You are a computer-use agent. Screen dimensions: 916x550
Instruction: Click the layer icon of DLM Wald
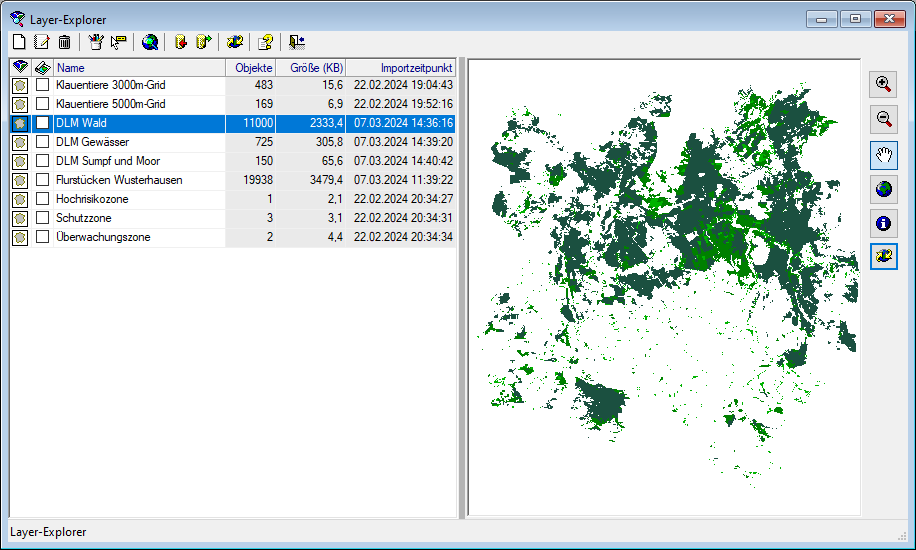point(20,123)
